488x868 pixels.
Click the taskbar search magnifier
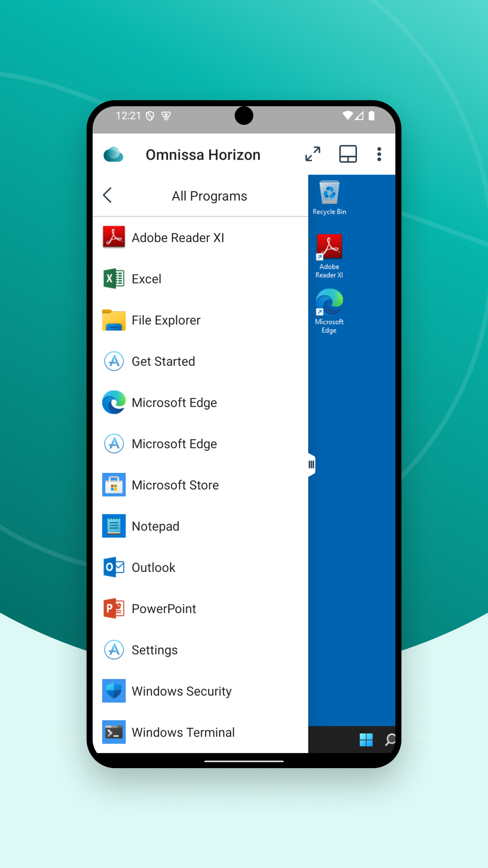pyautogui.click(x=389, y=740)
